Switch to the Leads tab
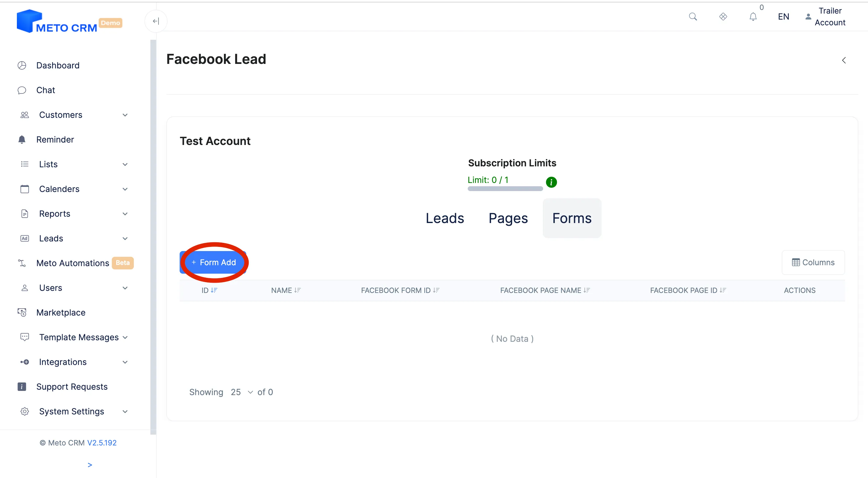The image size is (868, 478). coord(445,218)
